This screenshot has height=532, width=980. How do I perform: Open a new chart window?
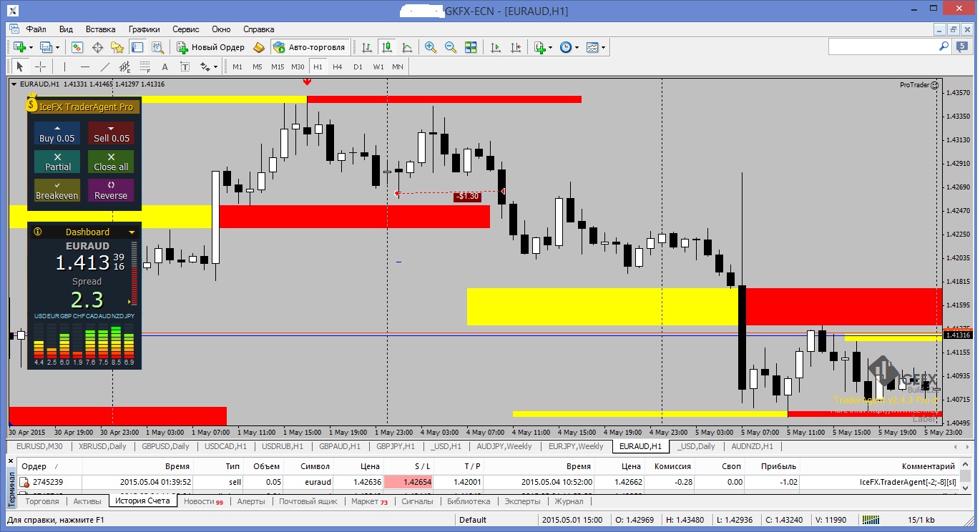[x=19, y=47]
